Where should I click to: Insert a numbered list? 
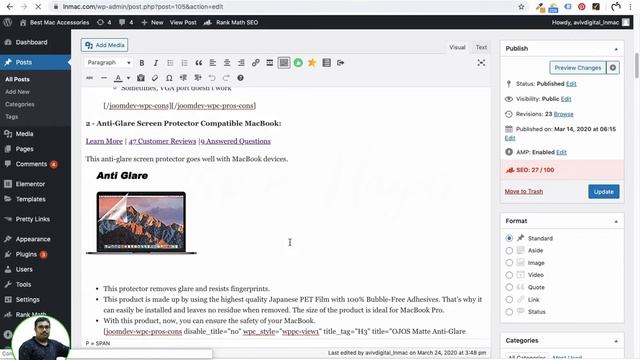(x=184, y=63)
